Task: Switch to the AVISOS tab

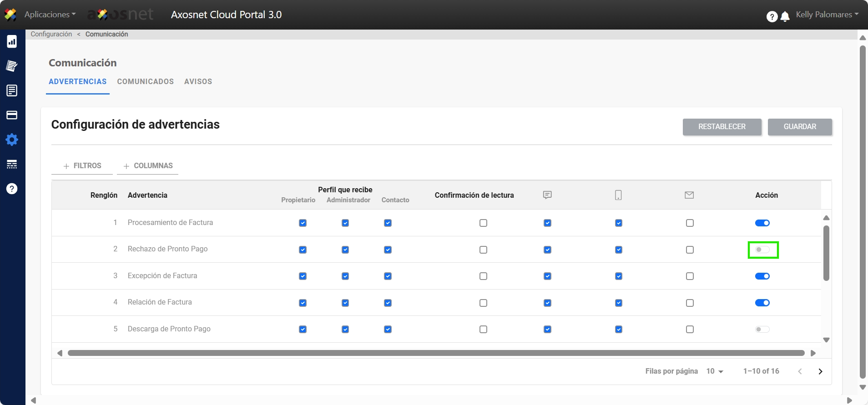Action: 198,82
